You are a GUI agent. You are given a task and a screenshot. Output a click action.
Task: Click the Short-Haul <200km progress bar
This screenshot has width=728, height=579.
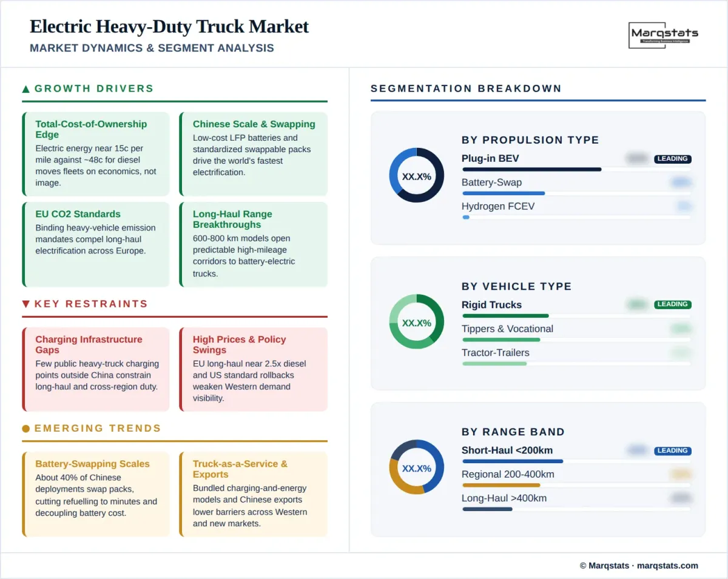click(576, 461)
